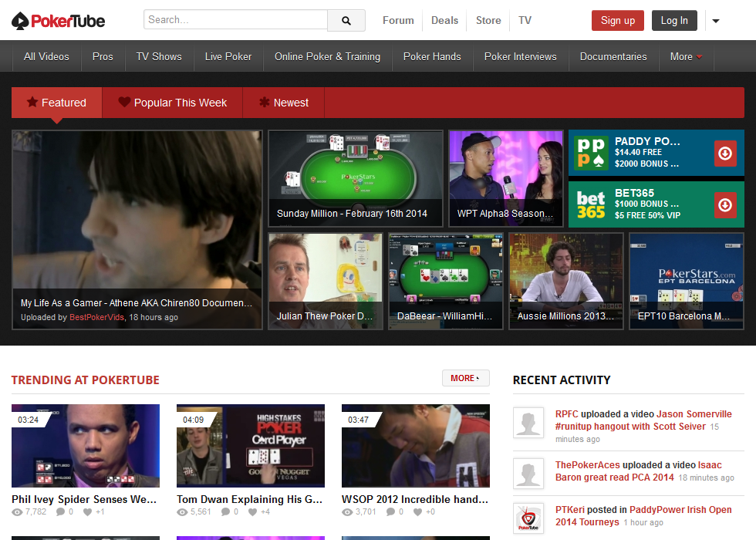Open Online Poker & Training category

[x=327, y=56]
